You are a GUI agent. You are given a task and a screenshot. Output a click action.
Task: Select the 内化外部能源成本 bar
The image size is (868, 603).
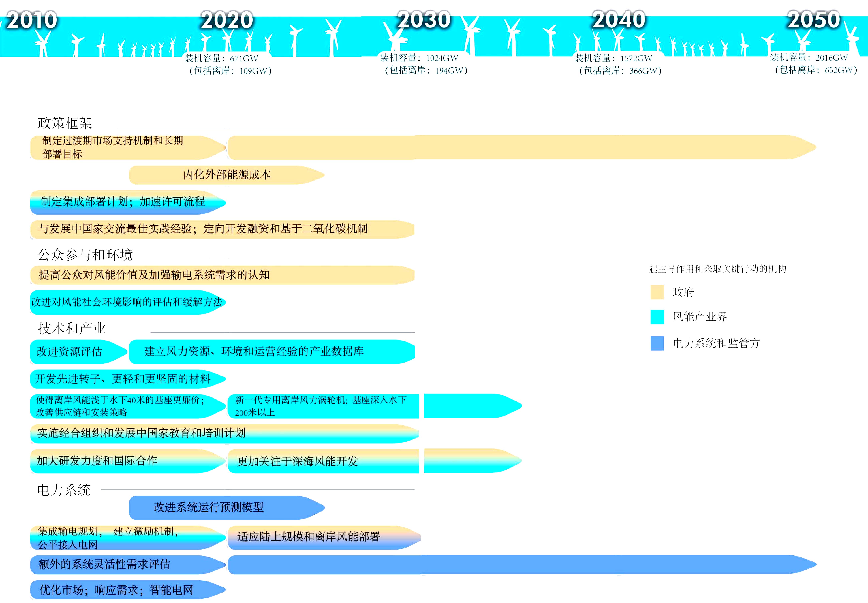(x=227, y=175)
